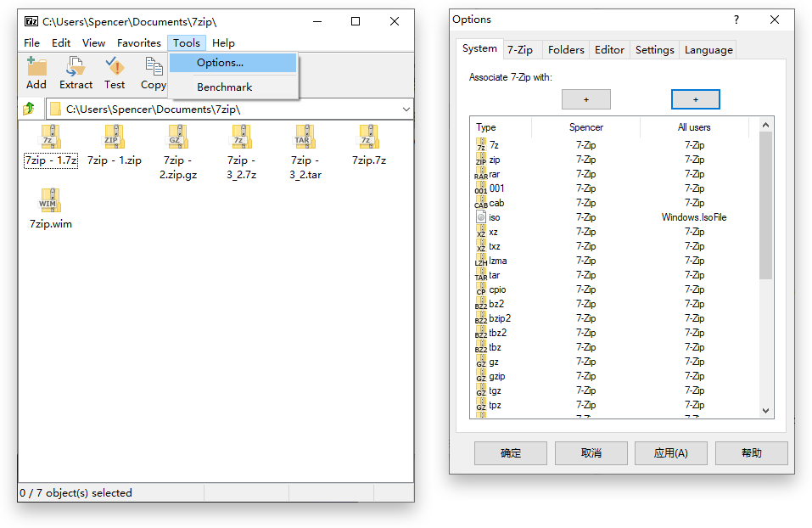Image resolution: width=812 pixels, height=528 pixels.
Task: Click Windows.IsoFile in the iso row
Action: [x=694, y=217]
